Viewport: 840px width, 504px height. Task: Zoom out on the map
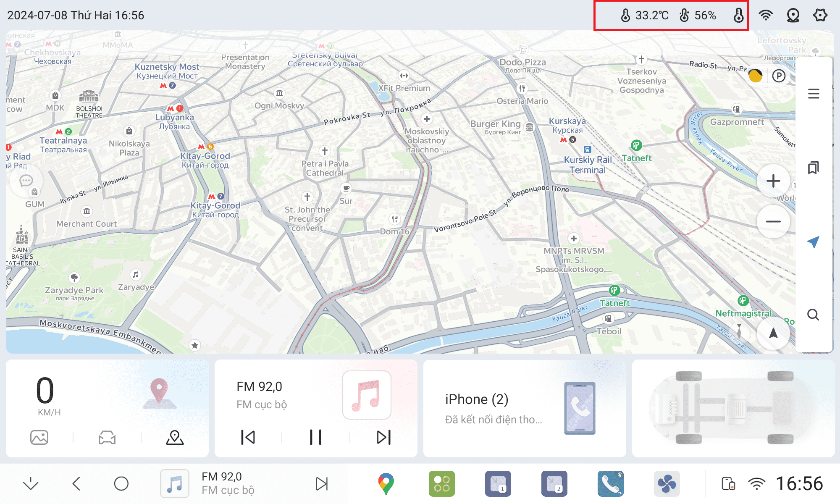coord(773,221)
